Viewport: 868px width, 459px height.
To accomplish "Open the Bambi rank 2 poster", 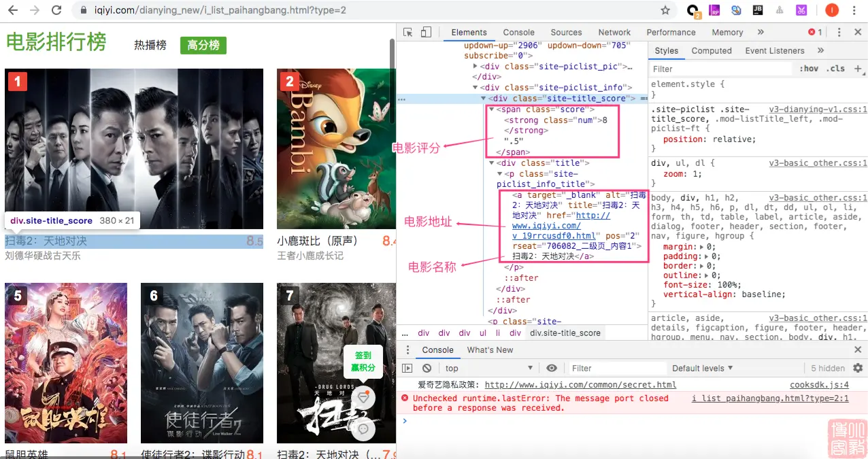I will (335, 149).
